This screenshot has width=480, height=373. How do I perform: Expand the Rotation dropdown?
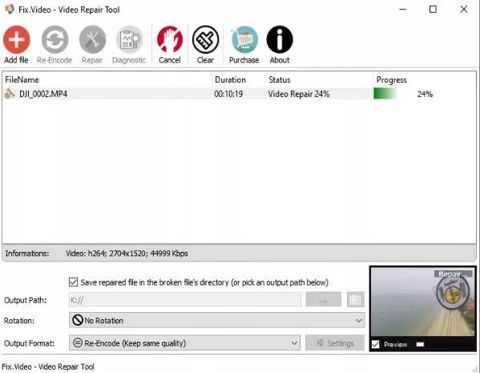tap(217, 320)
